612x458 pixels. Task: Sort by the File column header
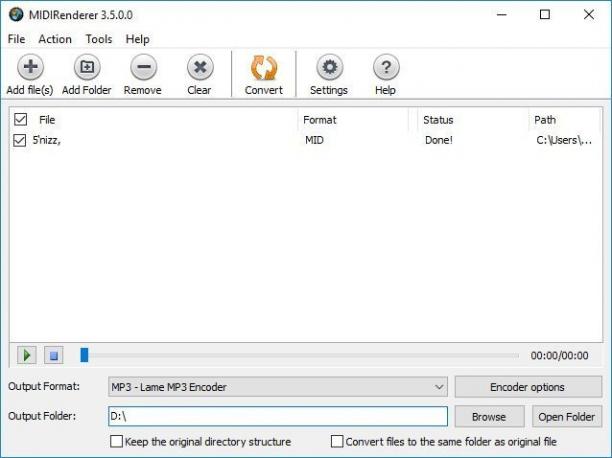47,120
